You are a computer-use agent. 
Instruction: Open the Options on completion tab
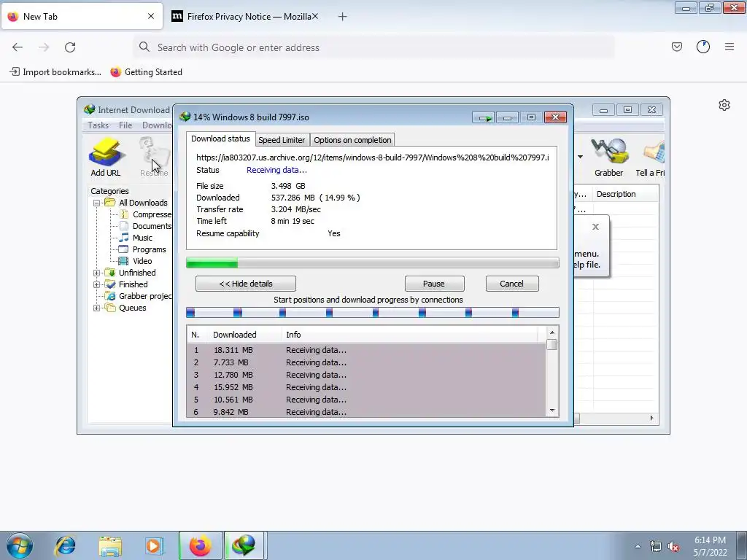(x=352, y=140)
